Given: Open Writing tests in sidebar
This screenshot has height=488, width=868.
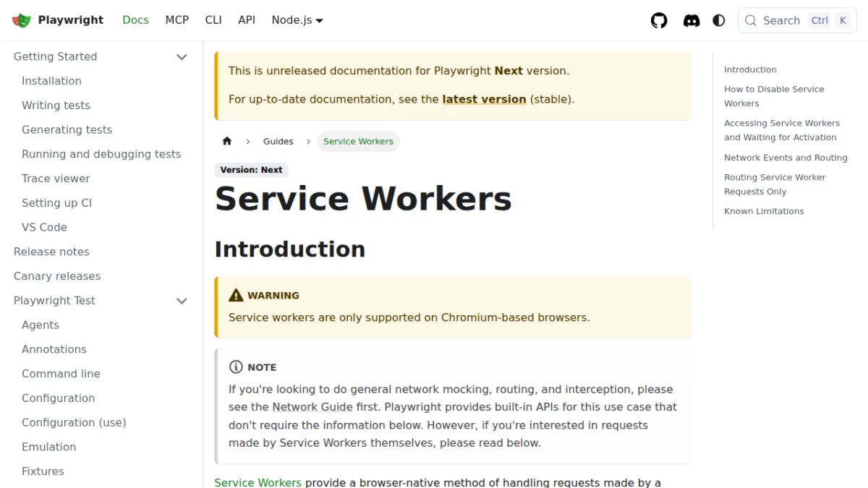Looking at the screenshot, I should point(56,106).
